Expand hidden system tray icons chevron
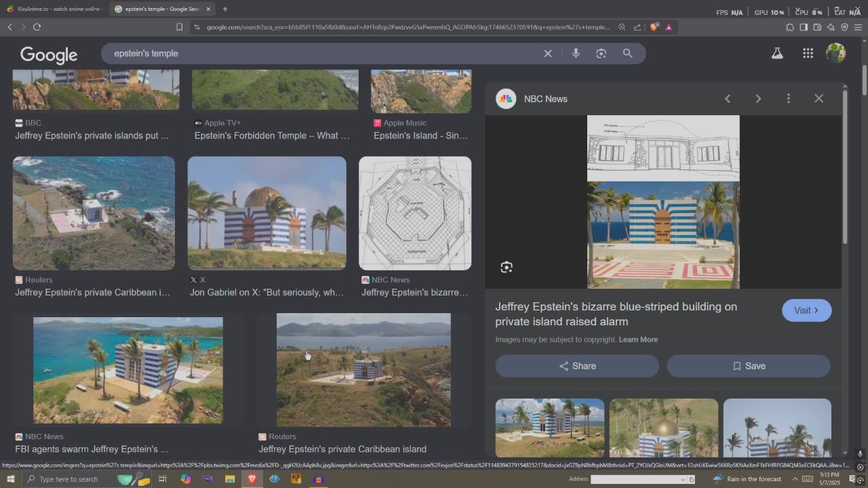The height and width of the screenshot is (488, 868). pos(795,479)
